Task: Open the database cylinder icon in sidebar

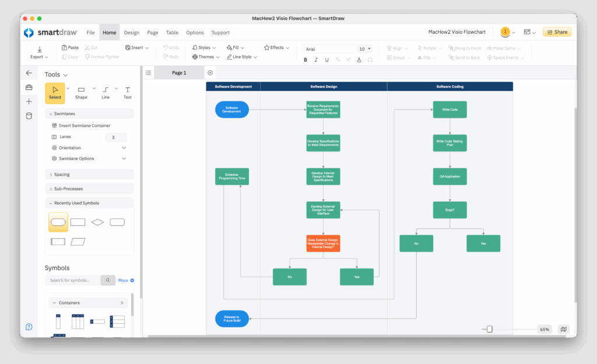Action: (29, 116)
